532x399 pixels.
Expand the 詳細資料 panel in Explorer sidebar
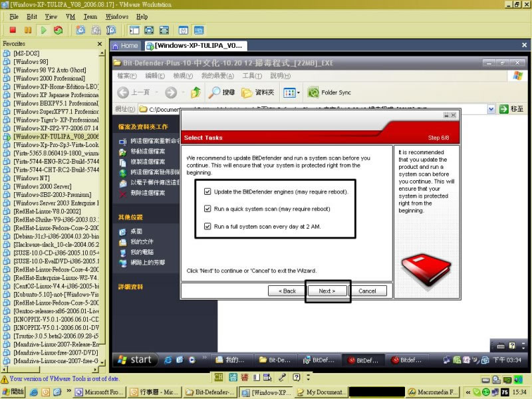click(x=130, y=287)
